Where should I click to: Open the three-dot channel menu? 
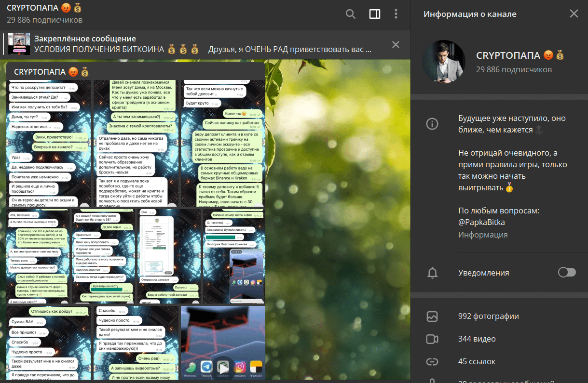pos(396,14)
